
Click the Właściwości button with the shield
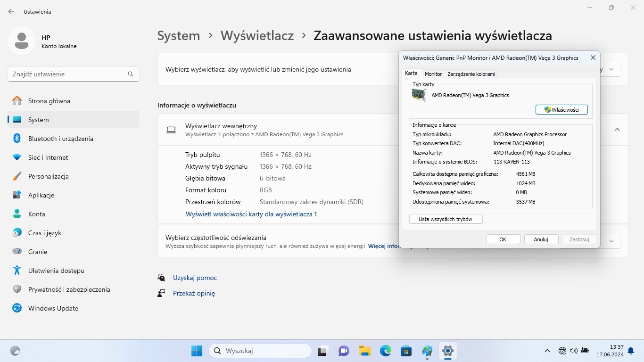click(561, 109)
